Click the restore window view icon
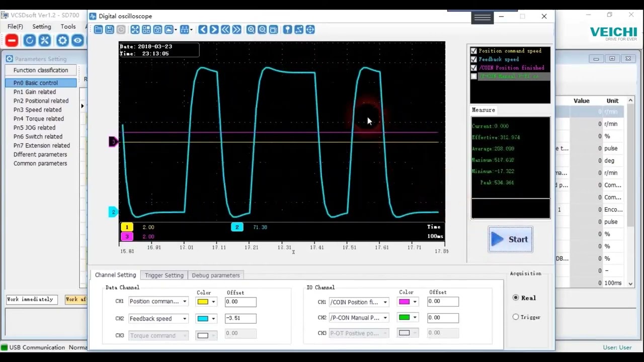644x362 pixels. coord(273,30)
